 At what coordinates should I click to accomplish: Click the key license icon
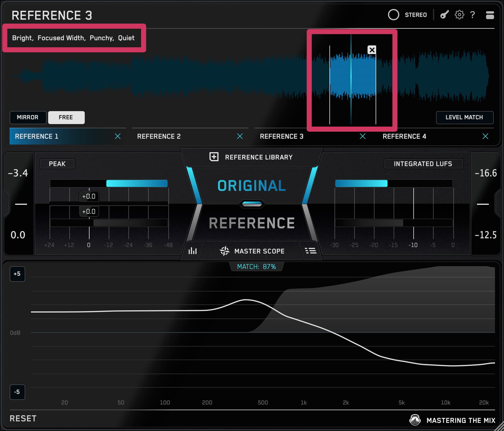point(444,15)
